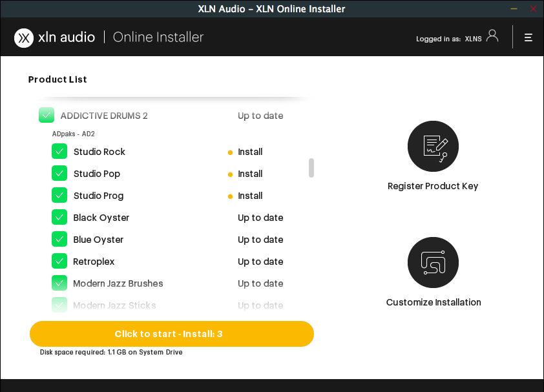The width and height of the screenshot is (544, 392).
Task: Uncheck the ADDICTIVE DRUMS 2 master checkbox
Action: 46,114
